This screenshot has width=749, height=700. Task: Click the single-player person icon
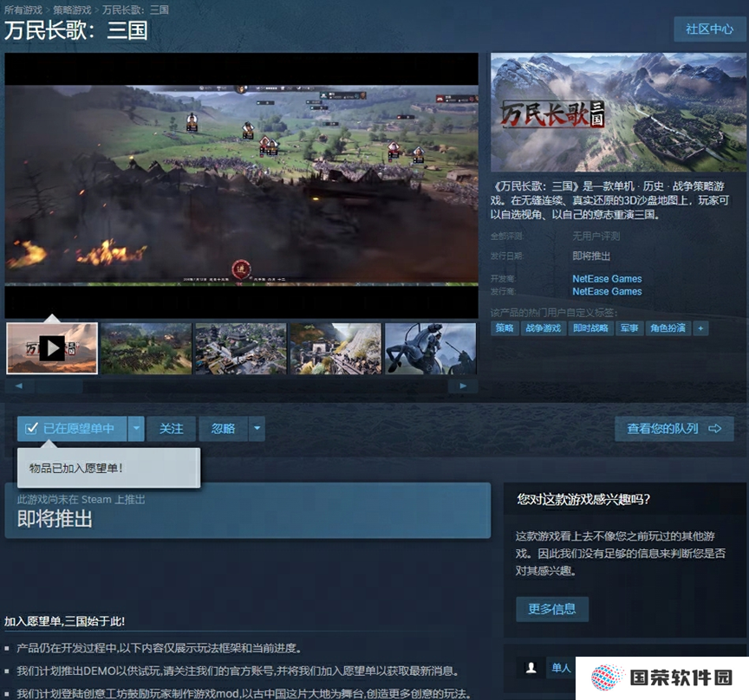coord(531,668)
